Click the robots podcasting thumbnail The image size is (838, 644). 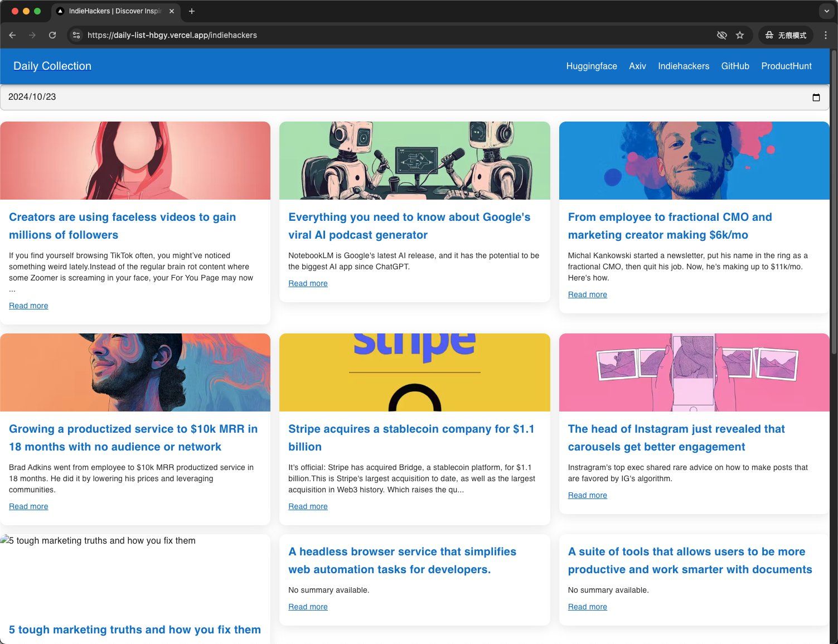coord(414,161)
